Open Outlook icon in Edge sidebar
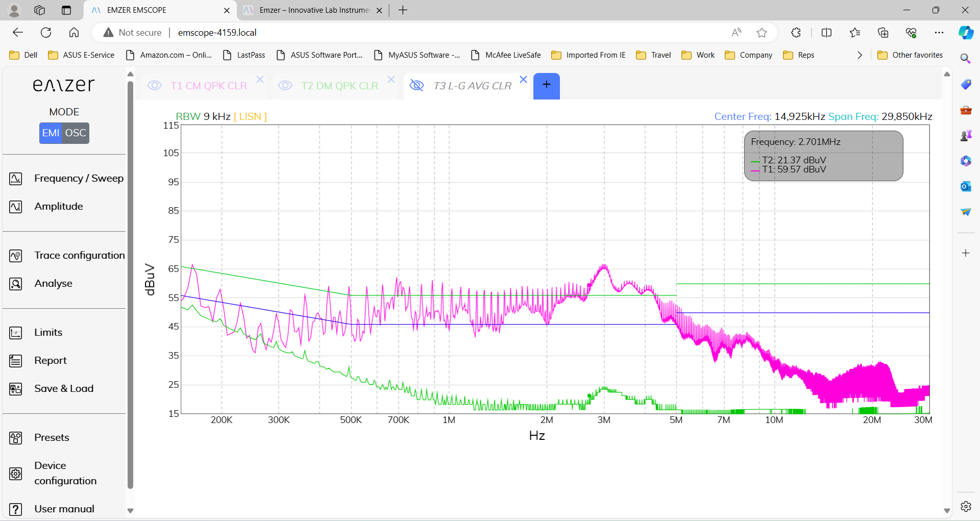Viewport: 980px width, 521px height. click(966, 186)
